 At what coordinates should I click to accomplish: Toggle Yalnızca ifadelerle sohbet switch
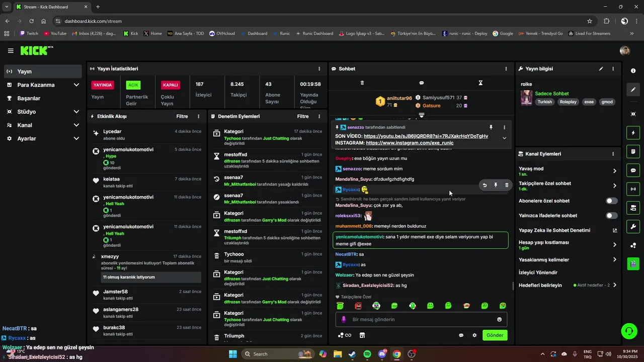click(x=611, y=216)
